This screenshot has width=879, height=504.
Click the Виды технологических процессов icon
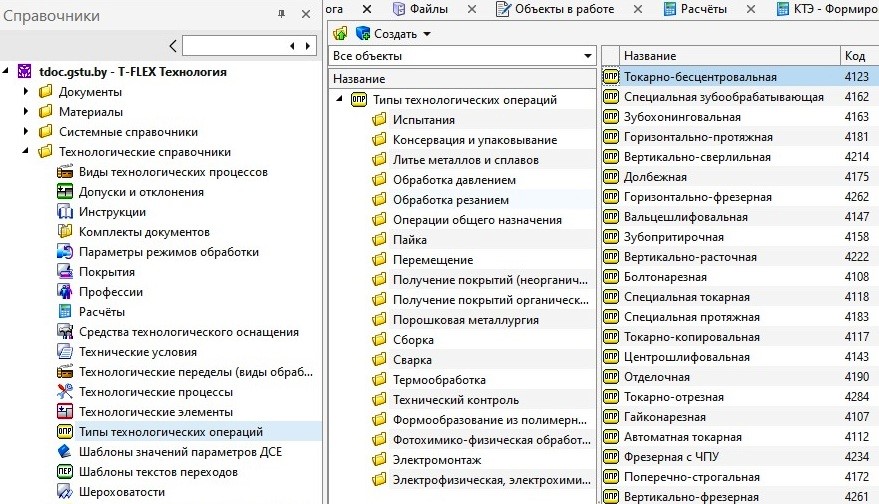point(65,172)
